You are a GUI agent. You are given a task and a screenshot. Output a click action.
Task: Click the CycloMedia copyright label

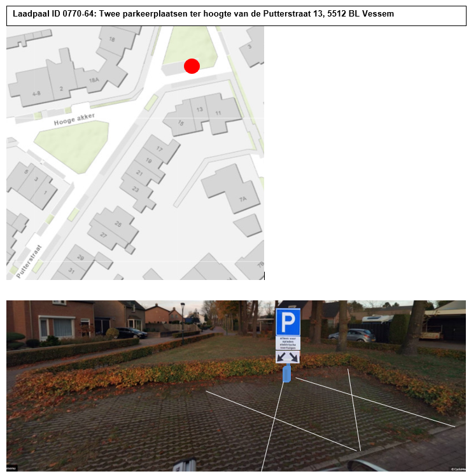pyautogui.click(x=458, y=469)
